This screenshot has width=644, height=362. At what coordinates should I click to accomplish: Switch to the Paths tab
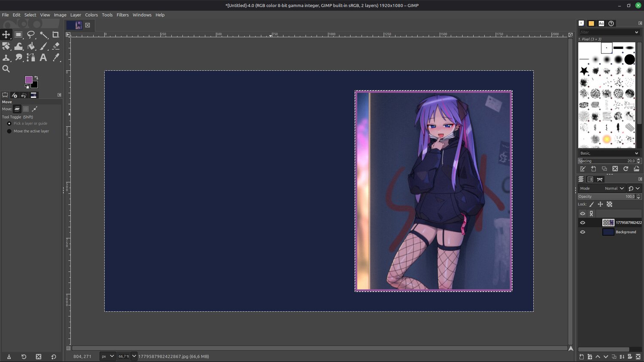(600, 179)
